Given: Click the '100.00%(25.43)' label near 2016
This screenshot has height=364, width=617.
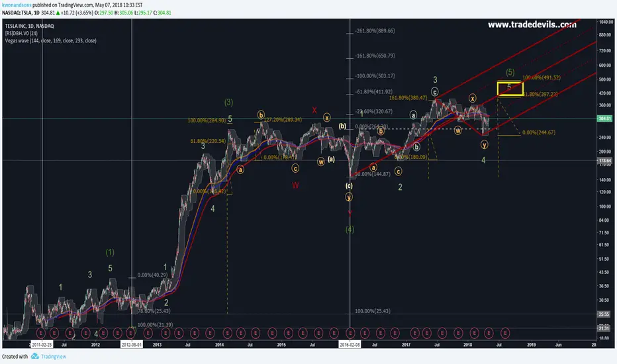Looking at the screenshot, I should (373, 311).
